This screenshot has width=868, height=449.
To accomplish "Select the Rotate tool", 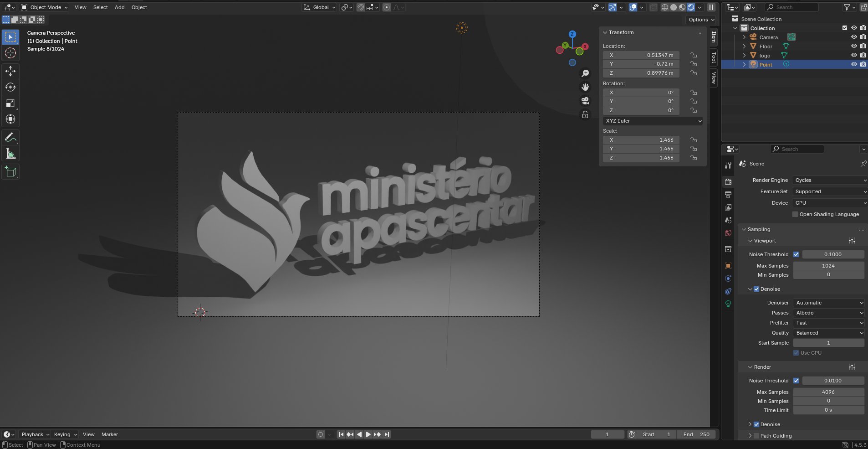I will click(x=10, y=87).
